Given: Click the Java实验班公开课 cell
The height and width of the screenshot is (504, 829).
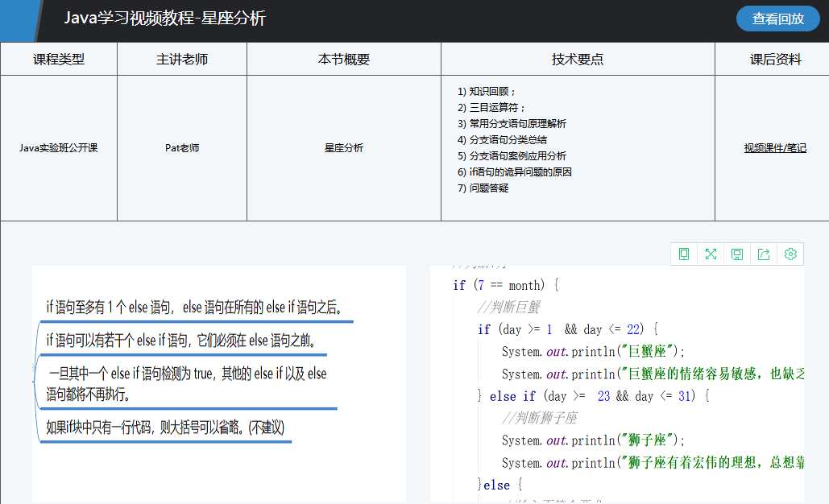Looking at the screenshot, I should tap(59, 148).
